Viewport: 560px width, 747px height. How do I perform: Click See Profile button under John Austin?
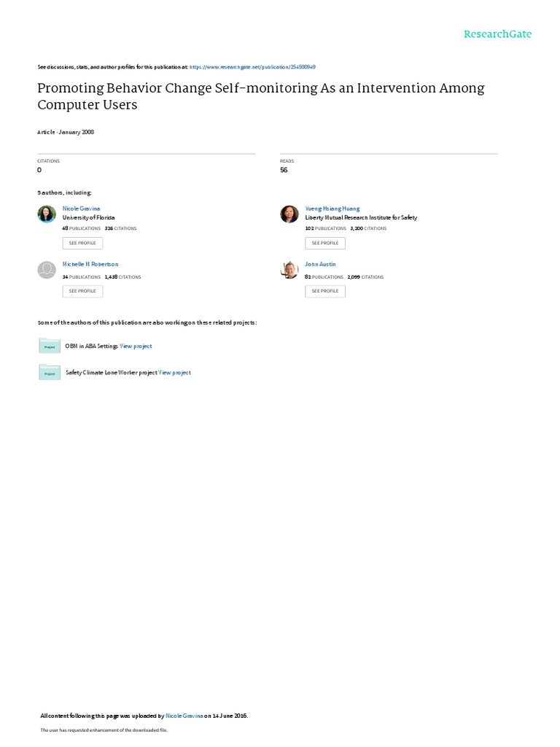325,291
